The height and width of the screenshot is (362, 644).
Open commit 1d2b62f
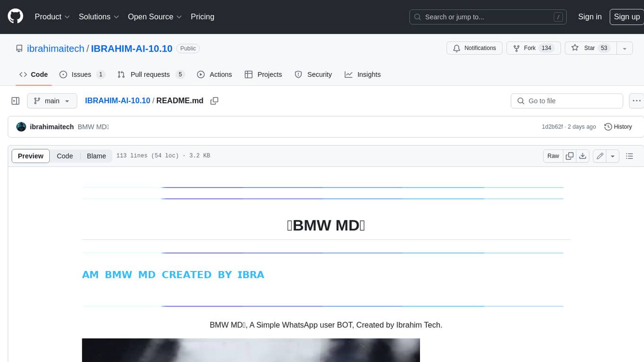[552, 127]
